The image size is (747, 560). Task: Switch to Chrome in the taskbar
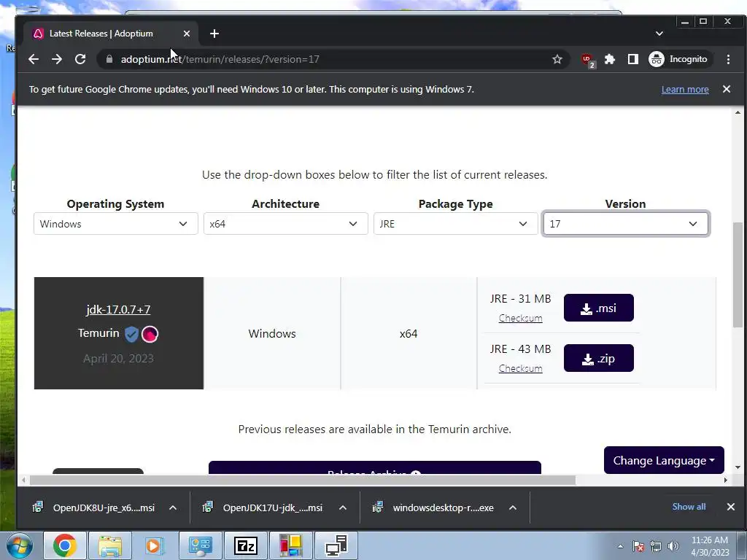(x=65, y=545)
